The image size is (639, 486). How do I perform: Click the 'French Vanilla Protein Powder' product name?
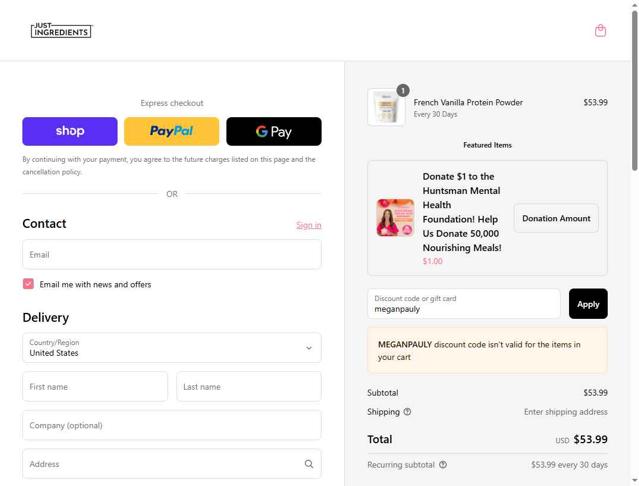[468, 103]
